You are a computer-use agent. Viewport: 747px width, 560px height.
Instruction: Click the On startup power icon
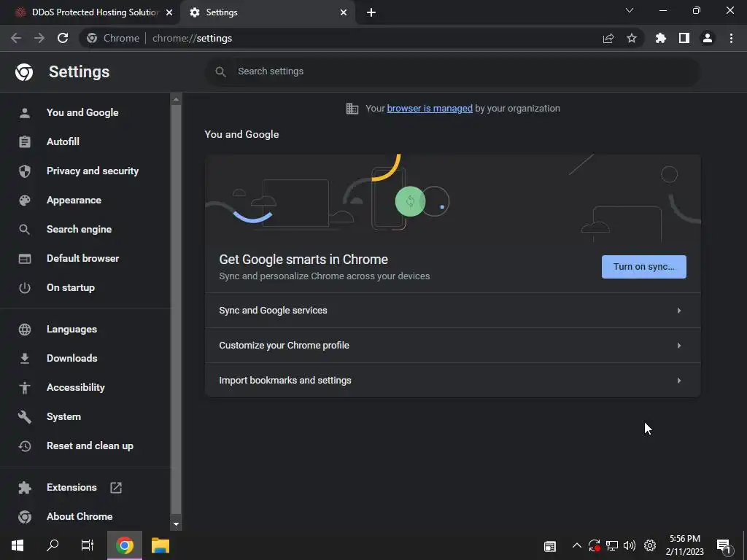(x=25, y=288)
